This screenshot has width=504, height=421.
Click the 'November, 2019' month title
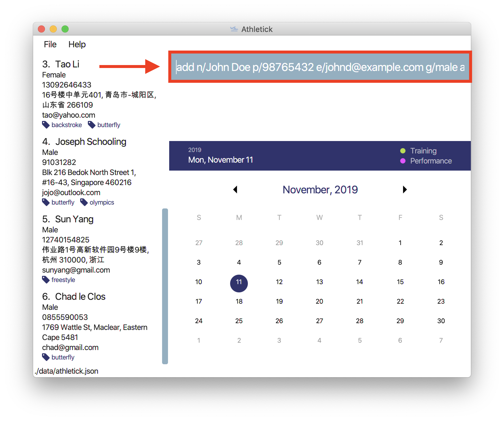(320, 190)
